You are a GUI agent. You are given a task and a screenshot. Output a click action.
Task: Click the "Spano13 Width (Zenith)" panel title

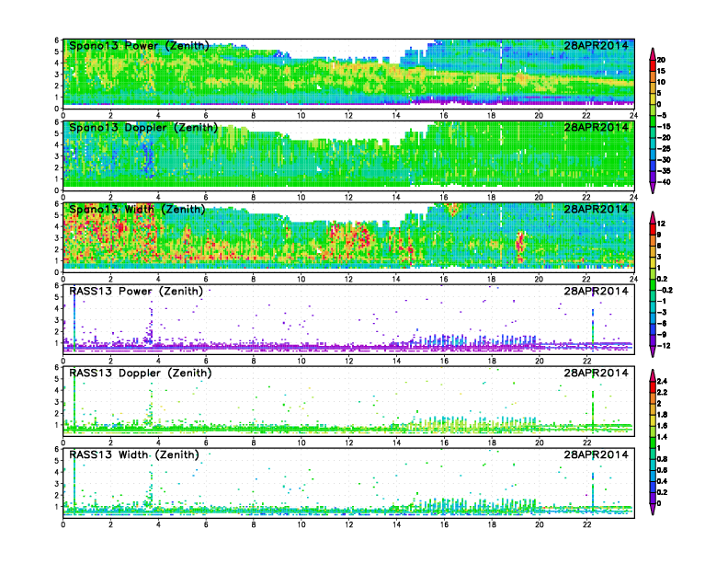[138, 210]
